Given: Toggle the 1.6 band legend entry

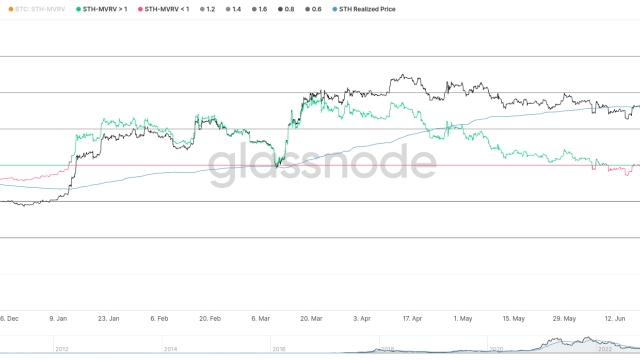Looking at the screenshot, I should click(x=260, y=9).
